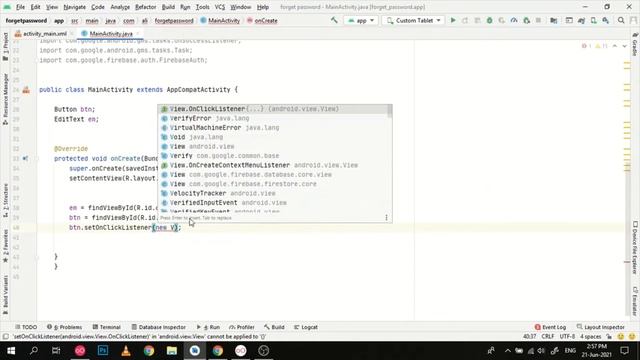The width and height of the screenshot is (640, 360).
Task: Open the Emulator side panel
Action: pyautogui.click(x=635, y=301)
